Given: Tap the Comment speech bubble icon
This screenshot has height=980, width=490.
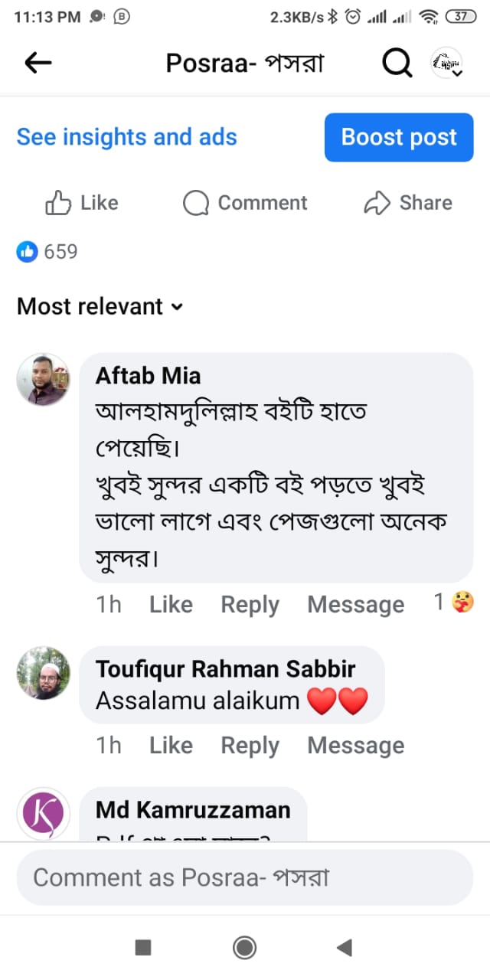Looking at the screenshot, I should (x=196, y=203).
